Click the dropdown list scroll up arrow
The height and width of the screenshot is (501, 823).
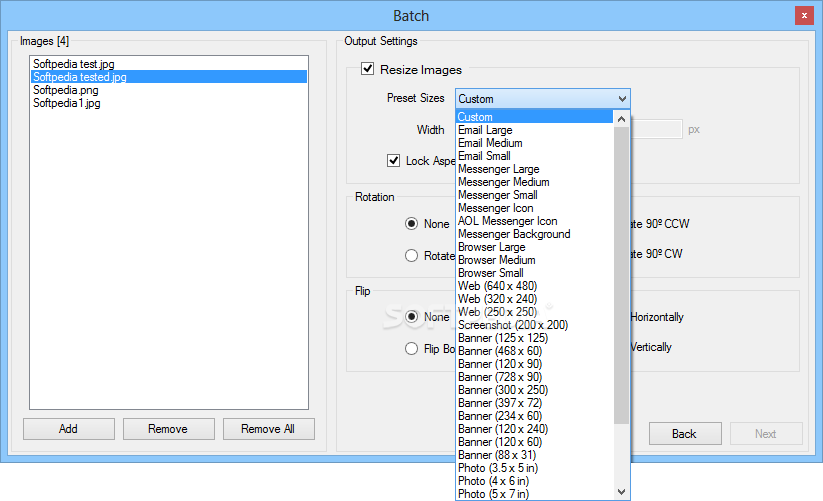tap(621, 119)
